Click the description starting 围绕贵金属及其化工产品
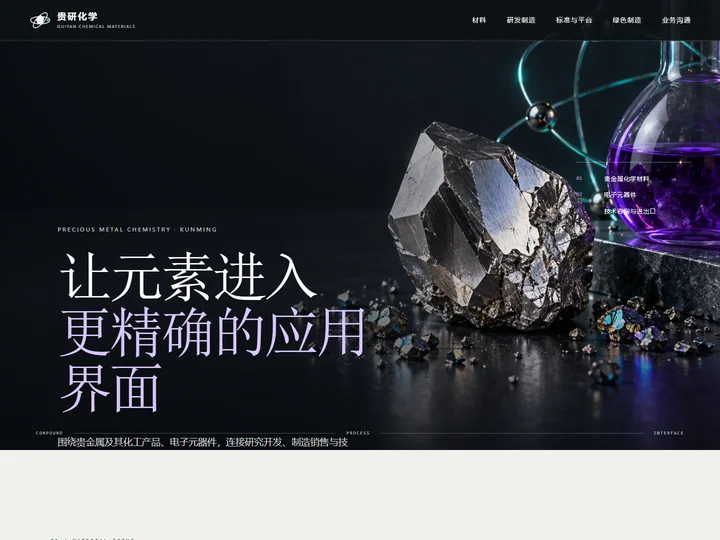This screenshot has width=720, height=540. [202, 442]
